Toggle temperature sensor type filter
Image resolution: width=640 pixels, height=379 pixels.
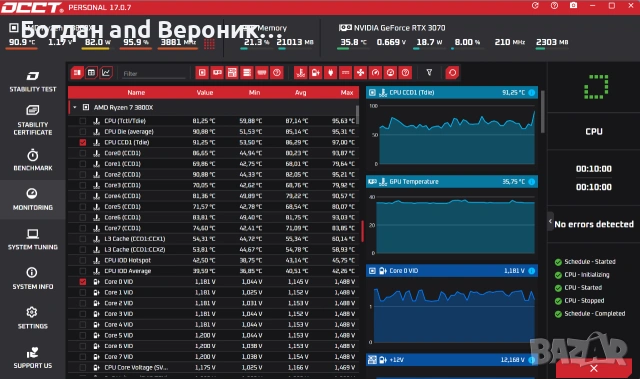pyautogui.click(x=300, y=73)
